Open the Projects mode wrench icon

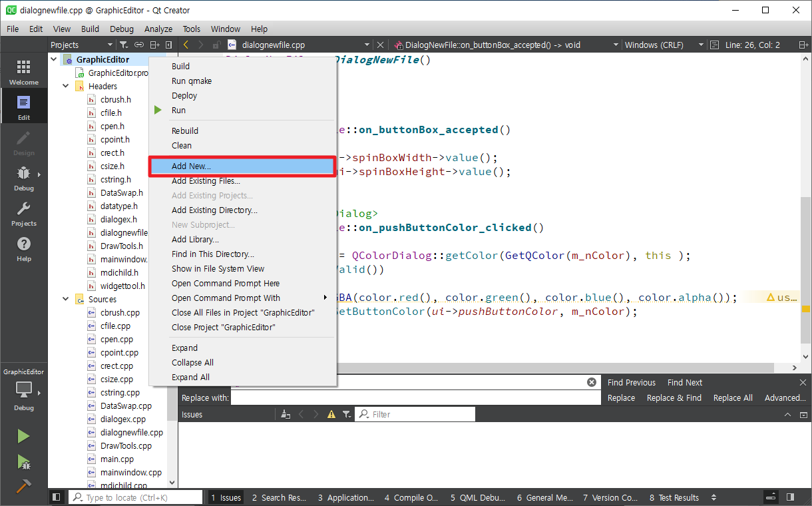click(x=23, y=212)
